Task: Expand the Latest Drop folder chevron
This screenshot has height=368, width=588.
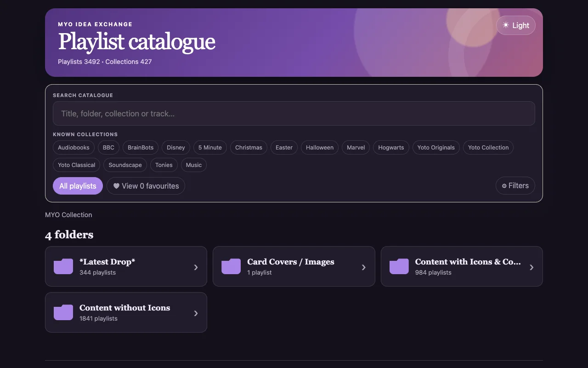Action: 196,267
